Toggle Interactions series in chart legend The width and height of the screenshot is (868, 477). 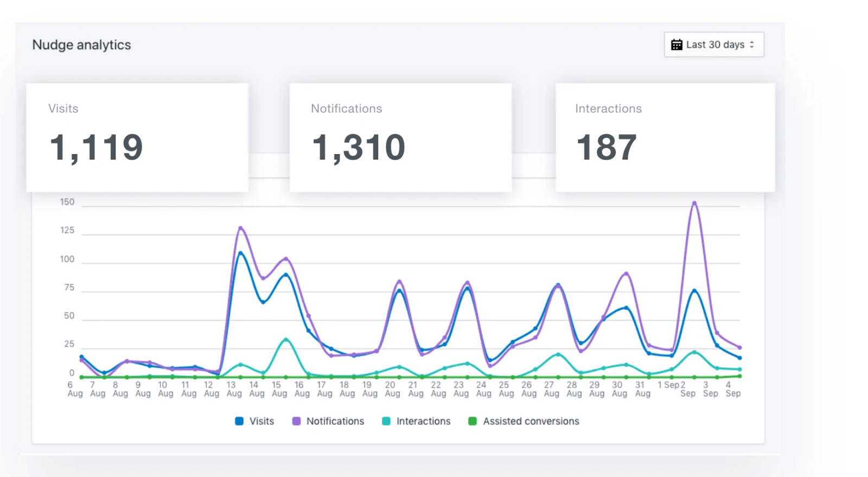coord(416,421)
